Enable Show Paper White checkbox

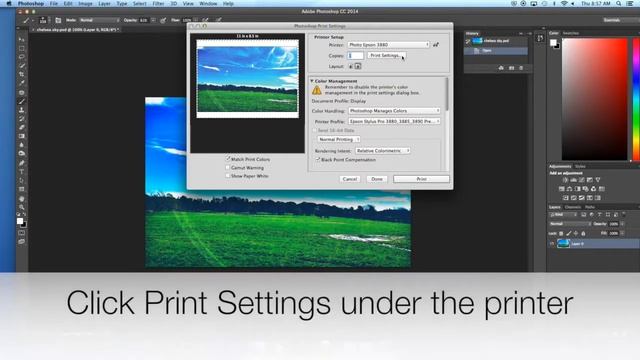(x=228, y=176)
